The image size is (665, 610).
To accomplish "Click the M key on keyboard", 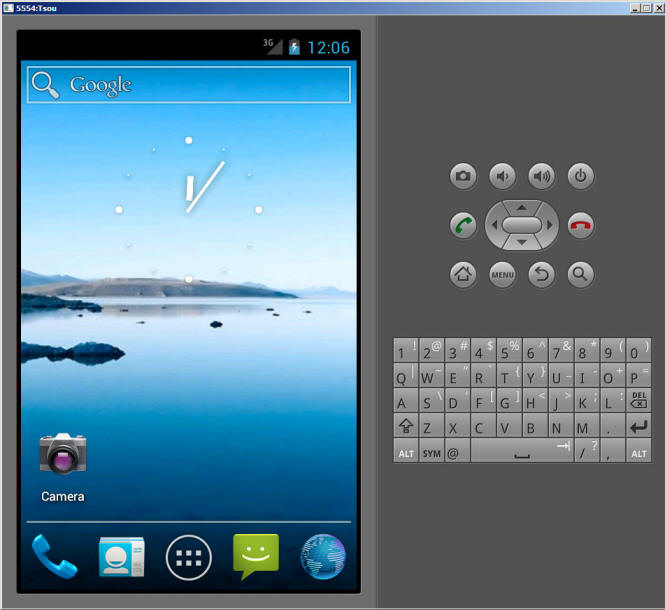I will (x=587, y=425).
